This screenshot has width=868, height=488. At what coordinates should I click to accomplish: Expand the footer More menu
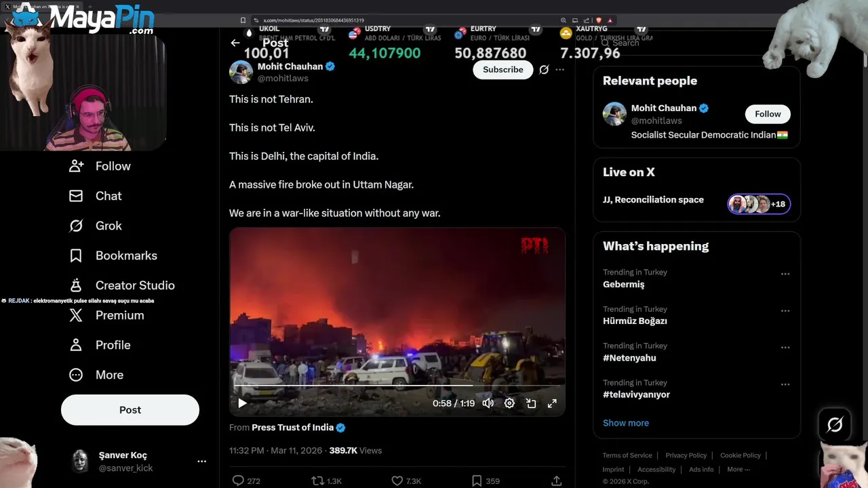click(x=738, y=470)
